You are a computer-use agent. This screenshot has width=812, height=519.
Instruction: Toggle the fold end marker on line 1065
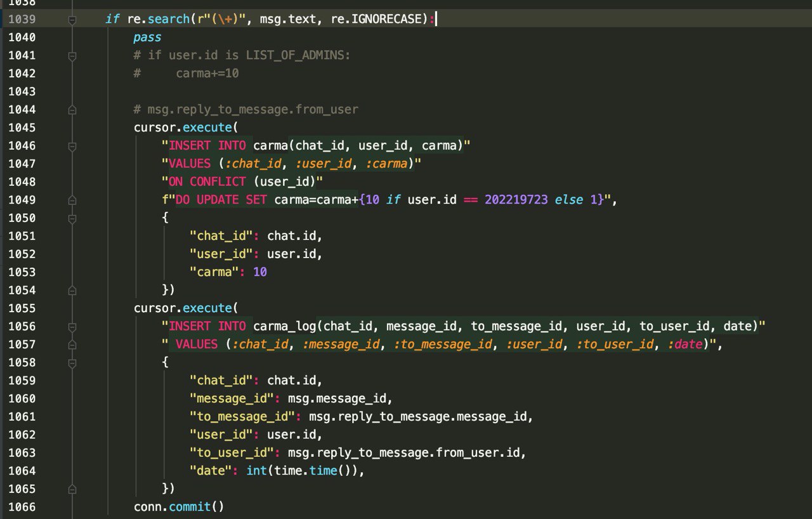point(72,489)
